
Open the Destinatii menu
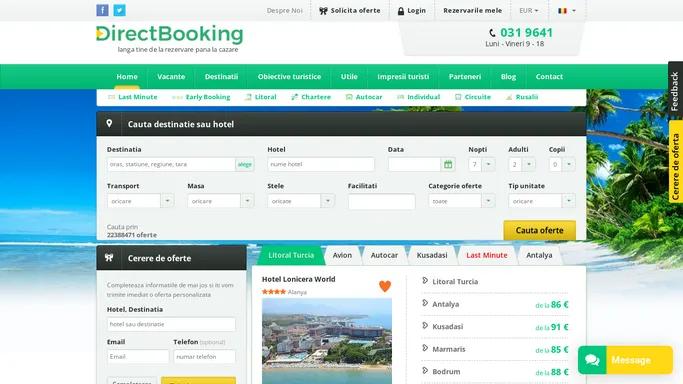[221, 77]
